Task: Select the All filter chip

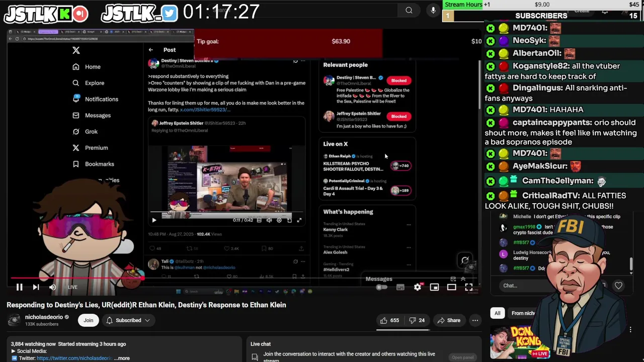Action: [497, 313]
